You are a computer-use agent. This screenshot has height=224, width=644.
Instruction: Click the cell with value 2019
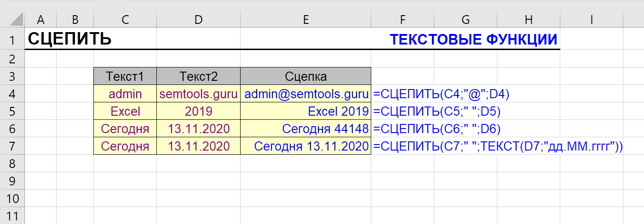[198, 112]
